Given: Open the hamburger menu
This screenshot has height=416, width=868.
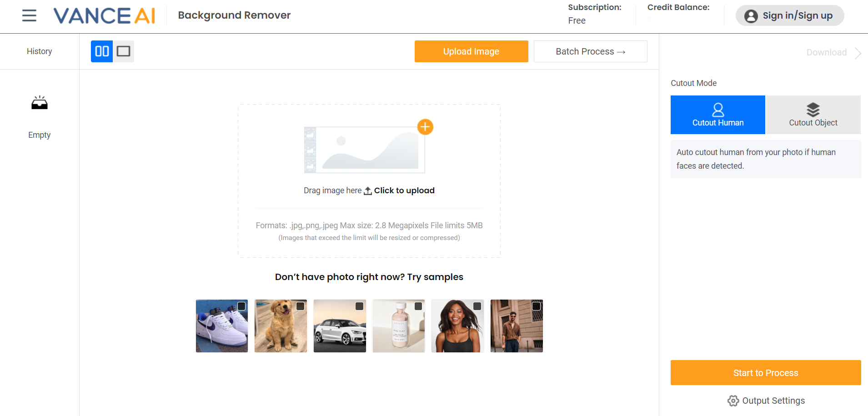Looking at the screenshot, I should tap(29, 15).
